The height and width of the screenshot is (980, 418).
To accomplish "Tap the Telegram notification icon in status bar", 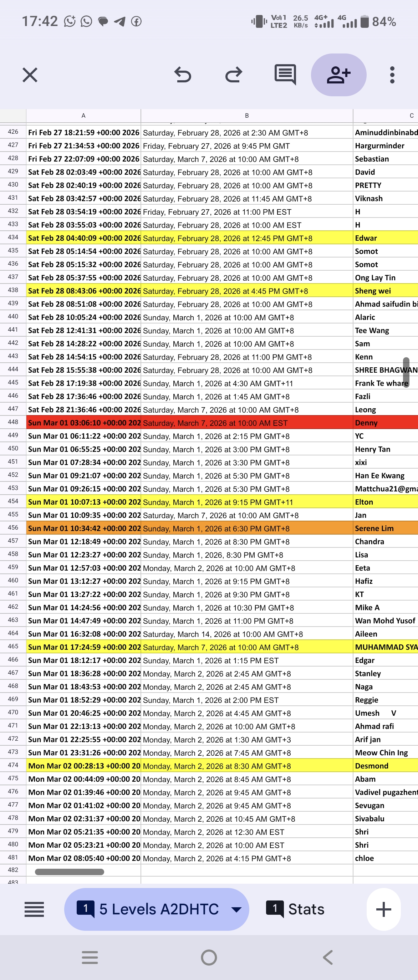I will pyautogui.click(x=119, y=21).
